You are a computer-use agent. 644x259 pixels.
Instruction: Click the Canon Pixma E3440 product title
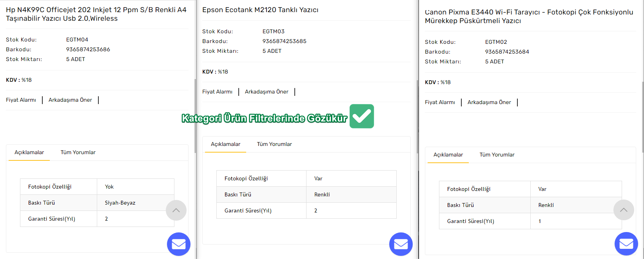(529, 16)
